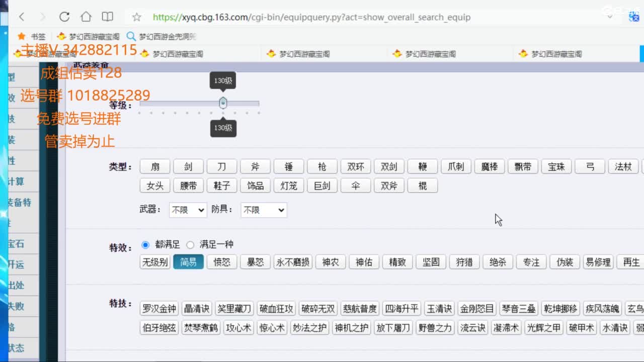The image size is (644, 362).
Task: Toggle the 神农 special effect
Action: pyautogui.click(x=331, y=262)
